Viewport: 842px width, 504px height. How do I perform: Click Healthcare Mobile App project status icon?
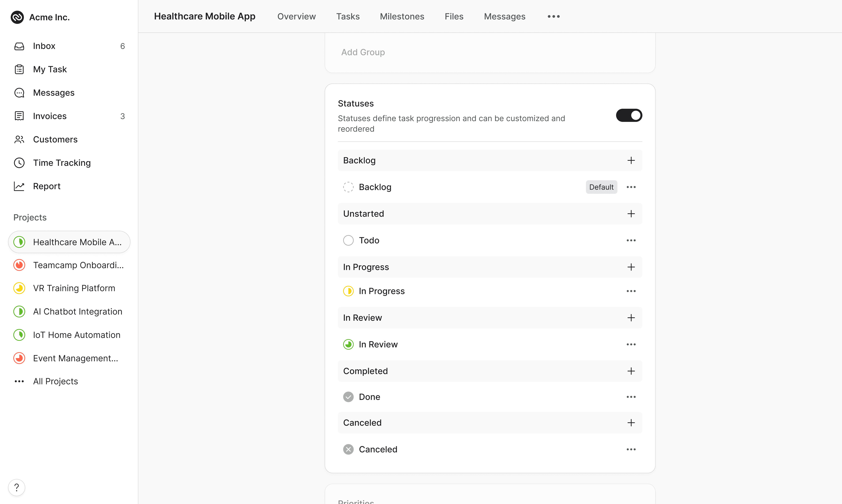point(19,242)
